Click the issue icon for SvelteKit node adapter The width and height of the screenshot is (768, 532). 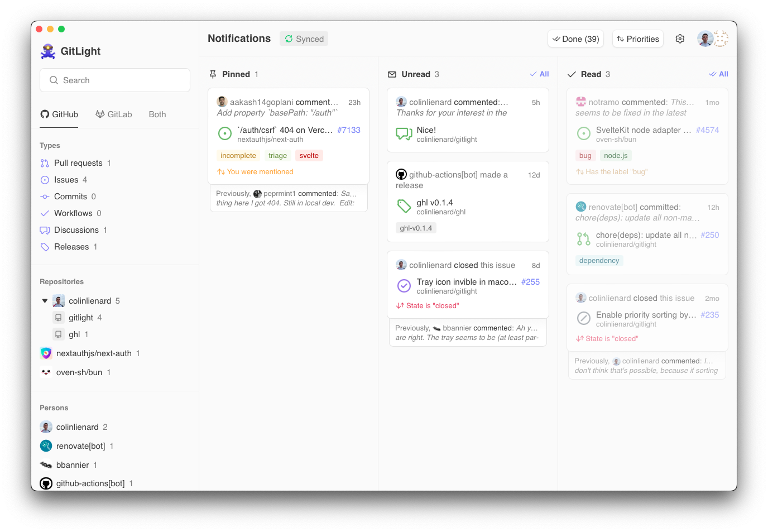tap(583, 133)
